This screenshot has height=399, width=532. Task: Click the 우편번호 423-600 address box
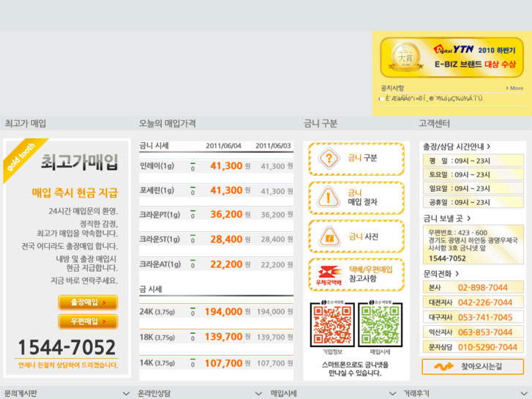pos(473,245)
